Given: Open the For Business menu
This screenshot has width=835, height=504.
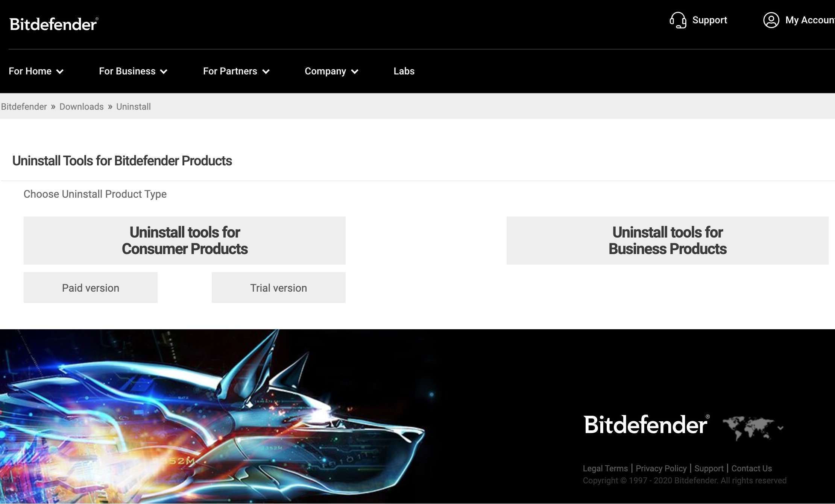Looking at the screenshot, I should [133, 71].
